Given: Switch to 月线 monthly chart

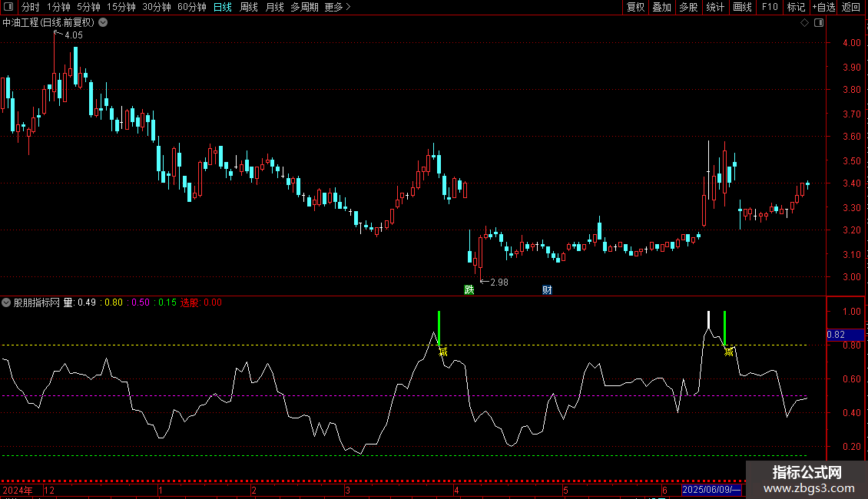Looking at the screenshot, I should [x=274, y=7].
